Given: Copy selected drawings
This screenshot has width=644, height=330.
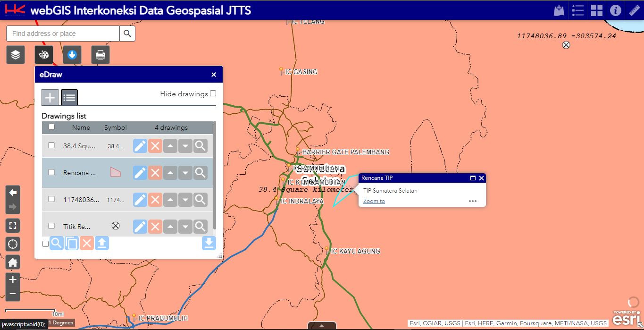Looking at the screenshot, I should (x=72, y=244).
